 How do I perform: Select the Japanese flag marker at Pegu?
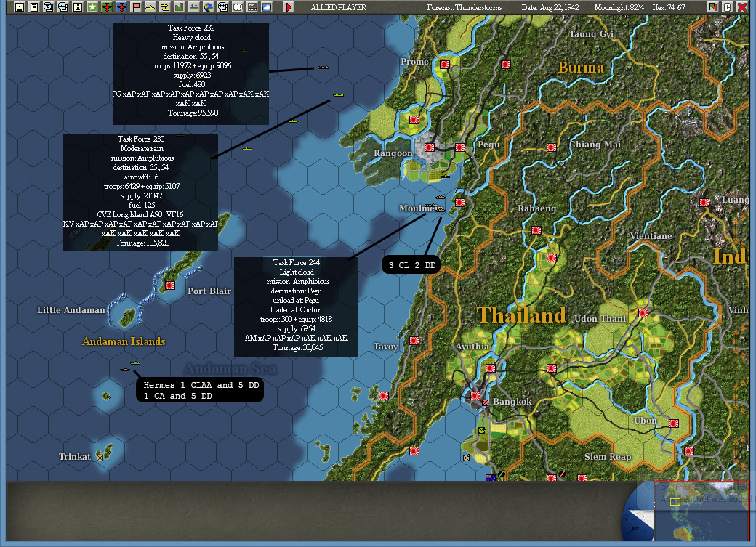[x=460, y=147]
